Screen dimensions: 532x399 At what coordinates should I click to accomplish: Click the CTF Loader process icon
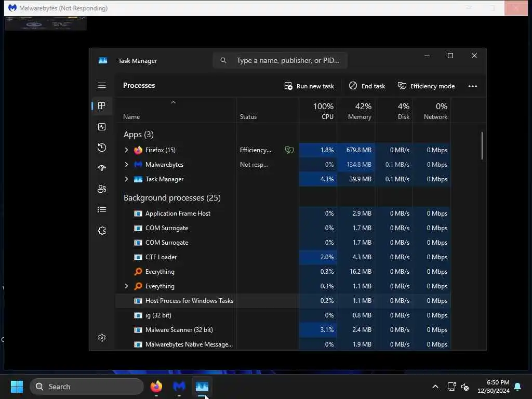click(138, 257)
